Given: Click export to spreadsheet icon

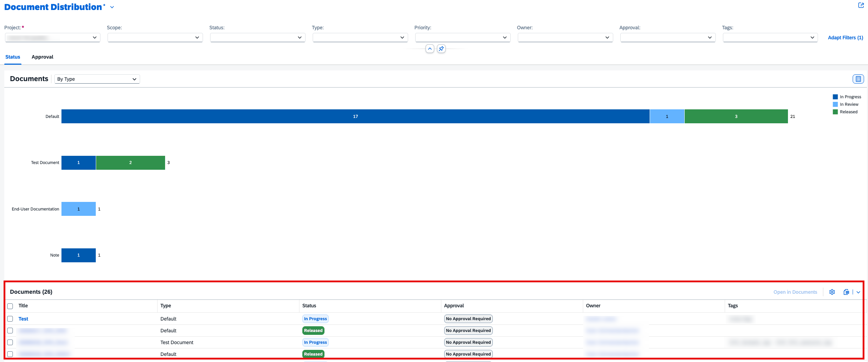Looking at the screenshot, I should pos(846,292).
